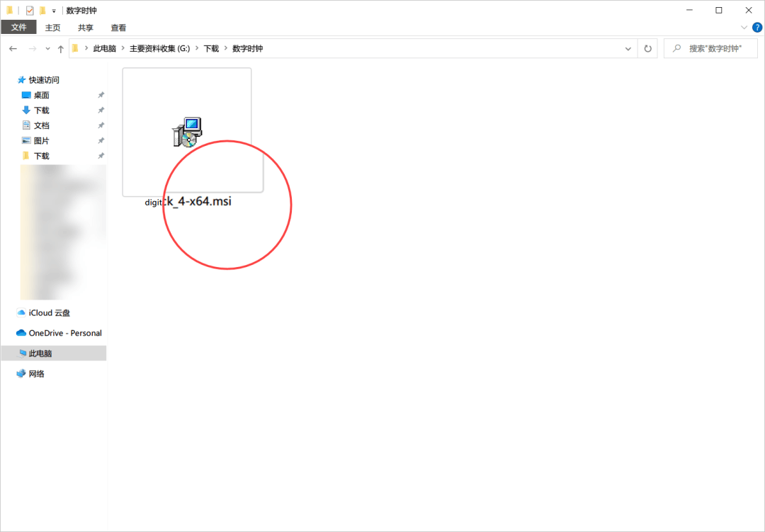Click the properties checkmark quick-access icon
Screen dimensions: 765x532
tap(30, 10)
